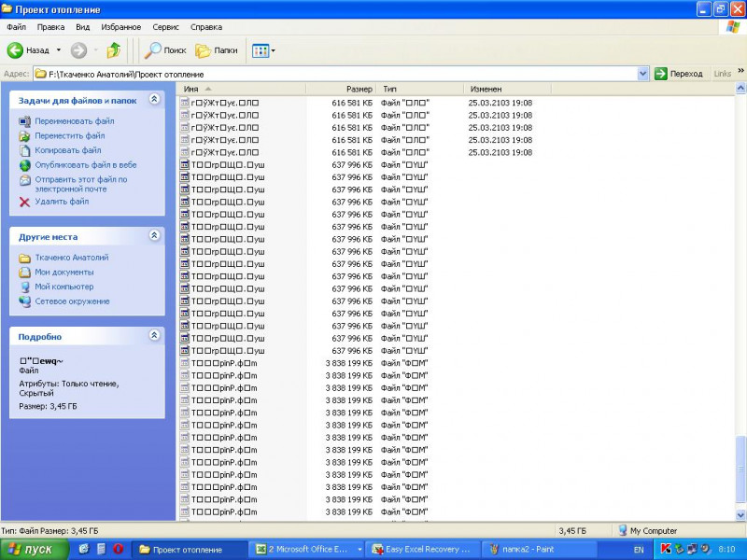Open the view mode dropdown button
This screenshot has width=747, height=560.
pyautogui.click(x=263, y=50)
